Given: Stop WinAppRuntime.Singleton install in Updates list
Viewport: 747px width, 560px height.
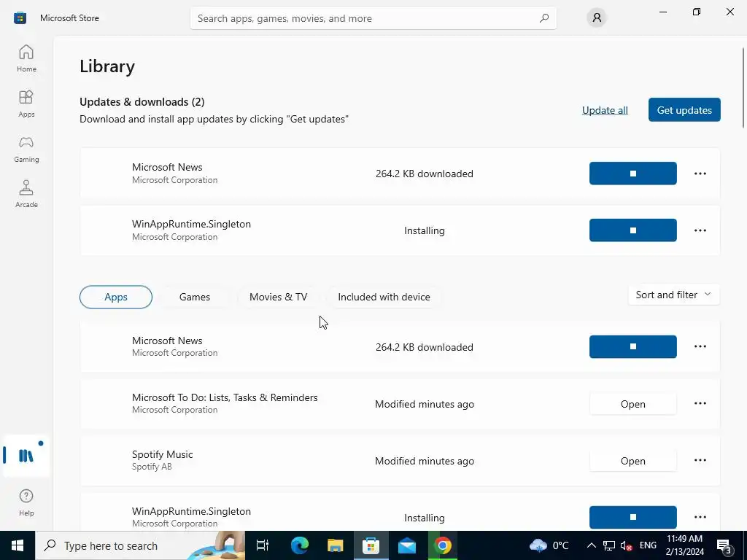Looking at the screenshot, I should point(632,230).
